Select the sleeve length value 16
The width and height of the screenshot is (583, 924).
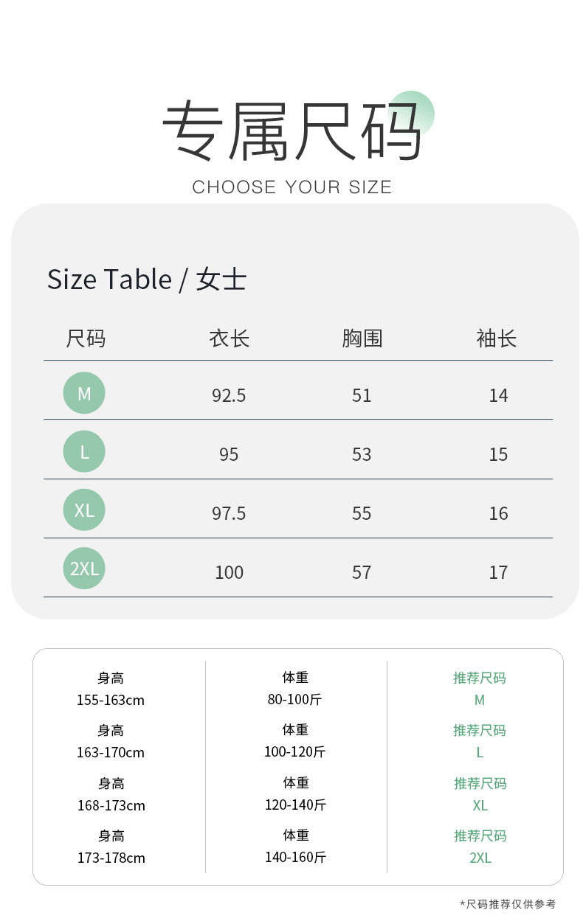(x=498, y=513)
